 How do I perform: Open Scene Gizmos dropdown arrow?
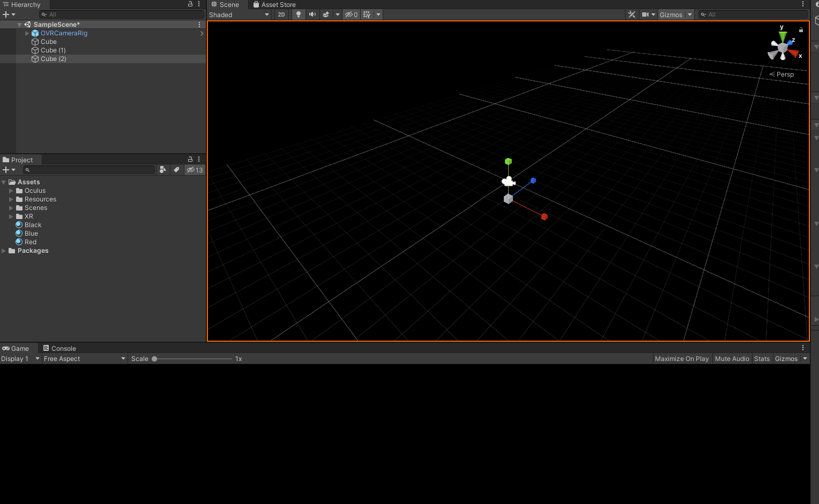coord(690,14)
